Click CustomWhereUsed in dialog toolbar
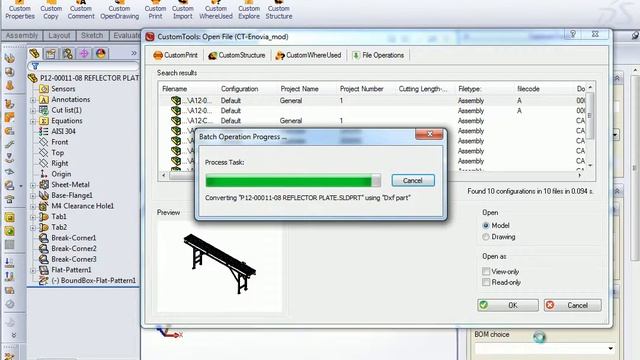This screenshot has width=640, height=360. pyautogui.click(x=308, y=55)
